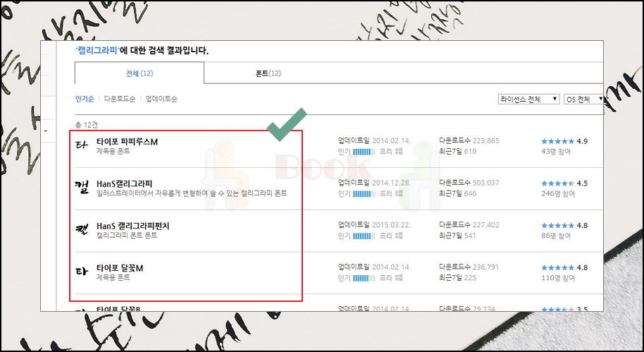Click the Windows icon in HanS 캘리그라피펀치 row
The image size is (644, 352).
pos(399,236)
